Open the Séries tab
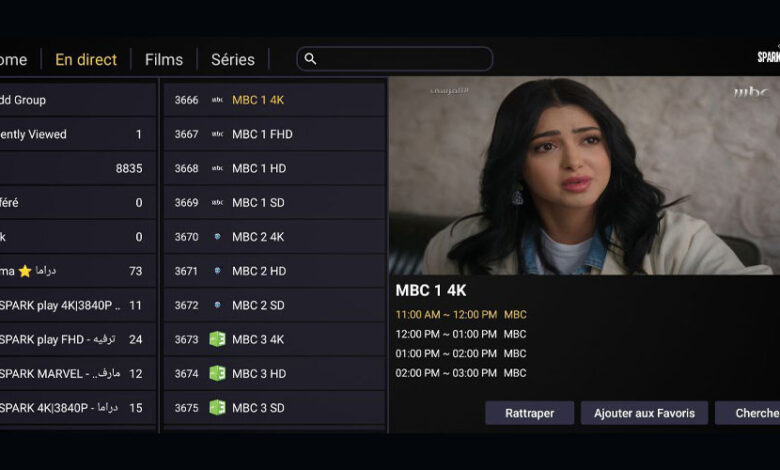 [233, 60]
